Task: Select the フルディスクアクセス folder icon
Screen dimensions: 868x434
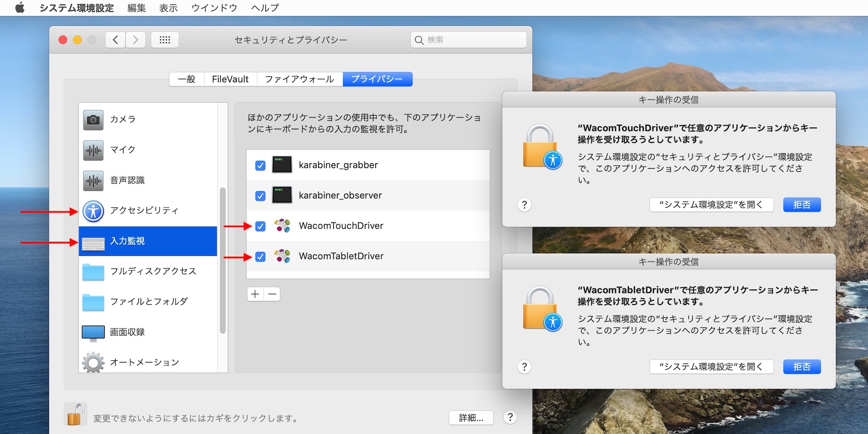Action: coord(93,272)
